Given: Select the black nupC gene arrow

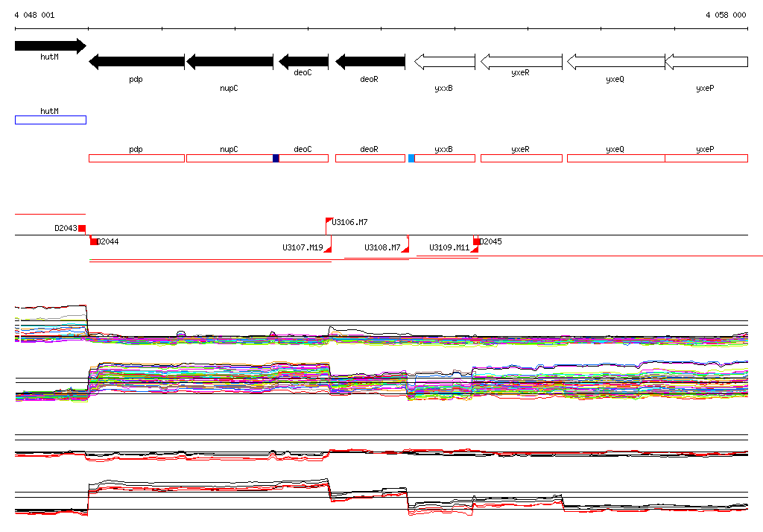Looking at the screenshot, I should [x=229, y=62].
